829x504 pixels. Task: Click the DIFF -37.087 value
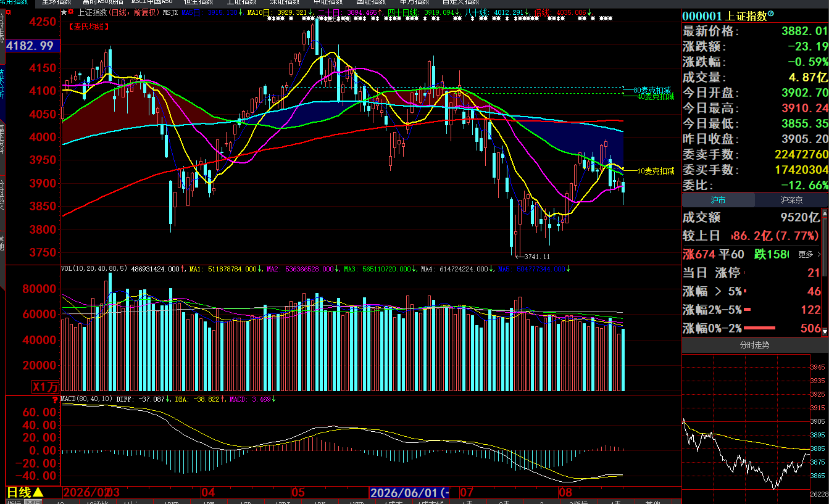click(x=140, y=399)
